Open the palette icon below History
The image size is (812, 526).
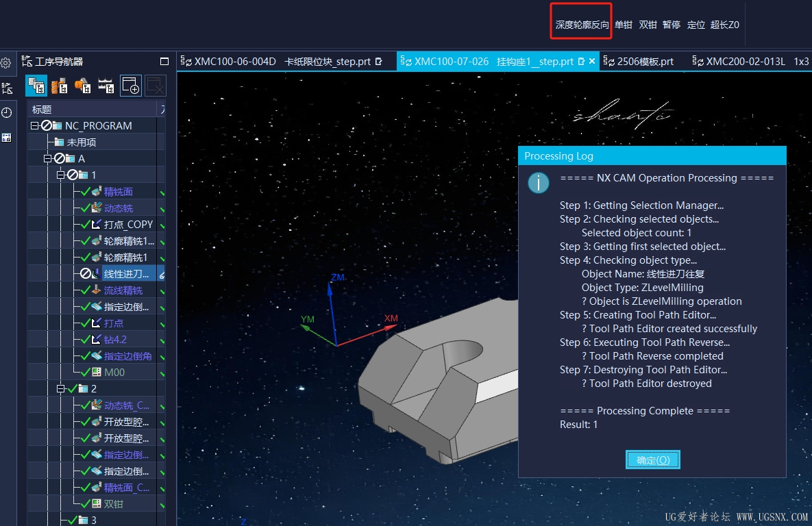7,138
